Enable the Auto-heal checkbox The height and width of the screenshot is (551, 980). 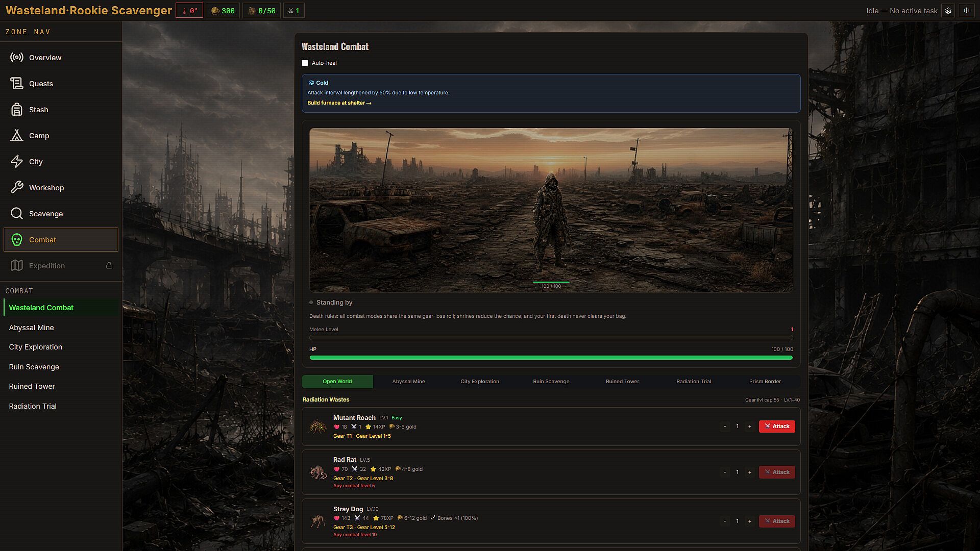[305, 63]
